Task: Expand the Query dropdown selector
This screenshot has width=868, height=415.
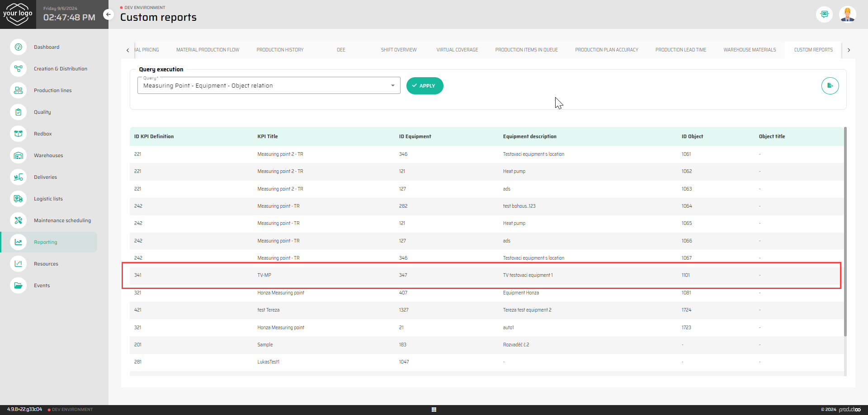Action: (x=392, y=86)
